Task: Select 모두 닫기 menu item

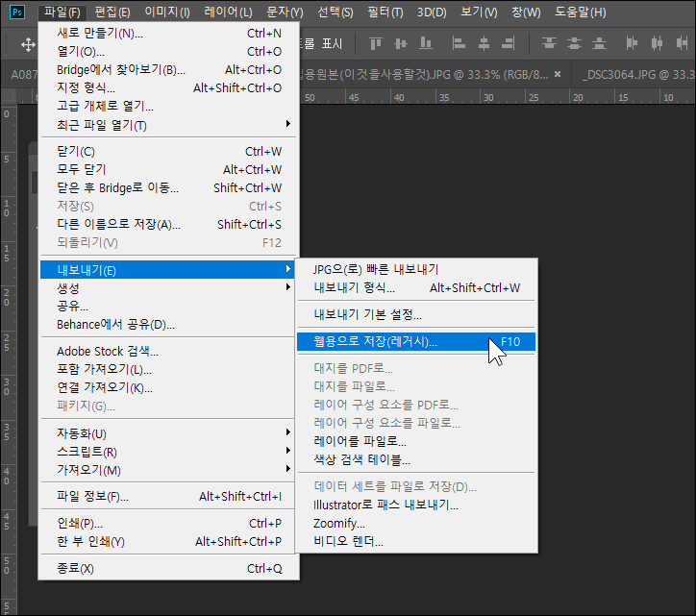Action: pyautogui.click(x=169, y=169)
